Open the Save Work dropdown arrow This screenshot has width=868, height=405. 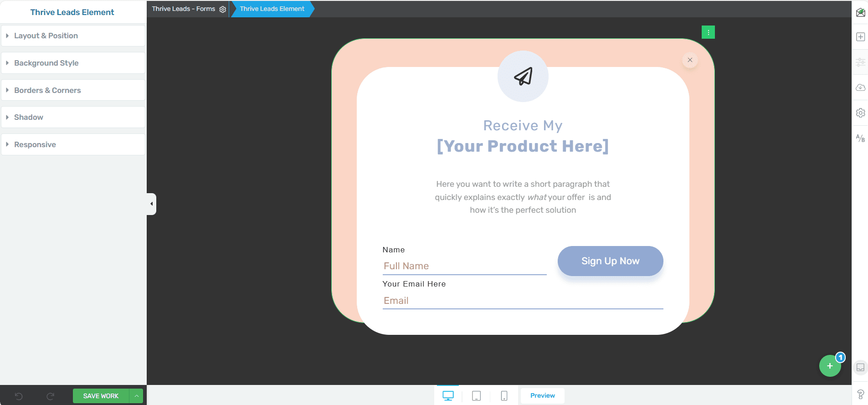coord(136,396)
